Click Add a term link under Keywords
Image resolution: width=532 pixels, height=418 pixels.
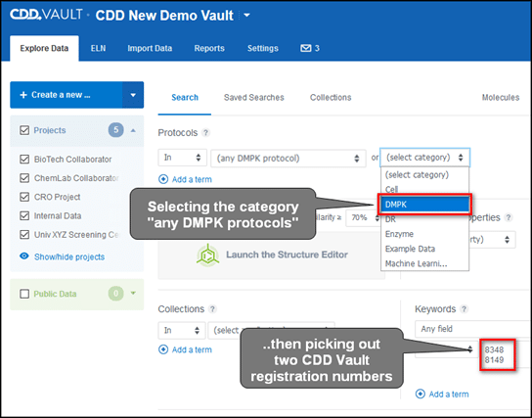[x=449, y=395]
